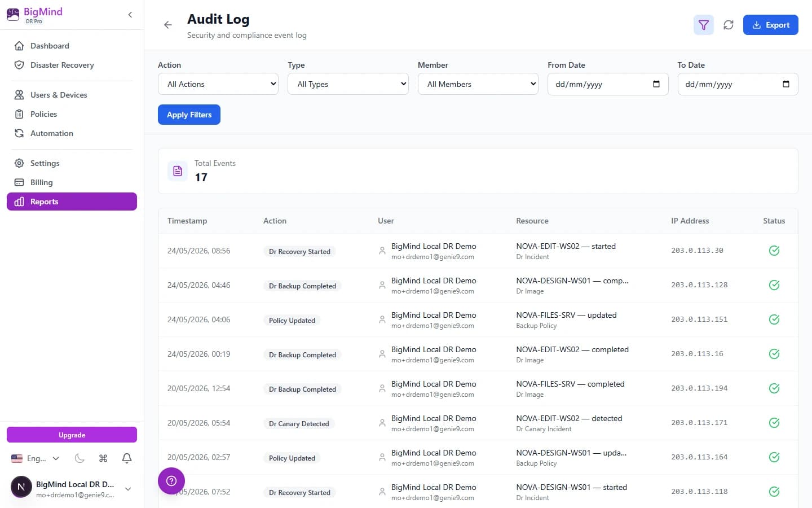The height and width of the screenshot is (508, 812).
Task: Click the Action column header
Action: click(275, 221)
